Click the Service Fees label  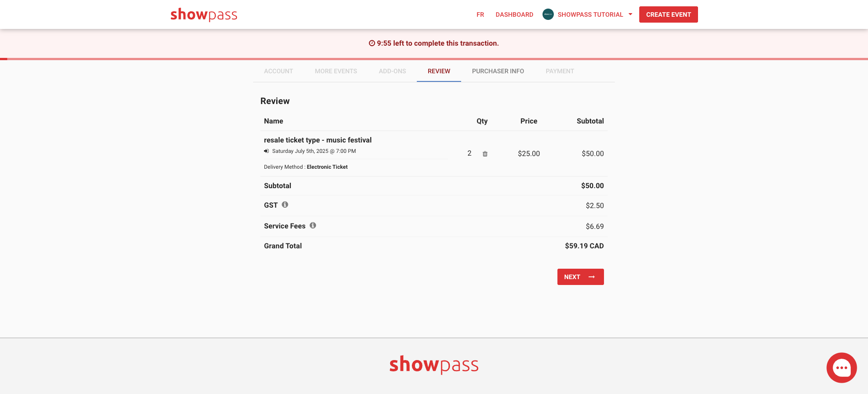[x=285, y=226]
